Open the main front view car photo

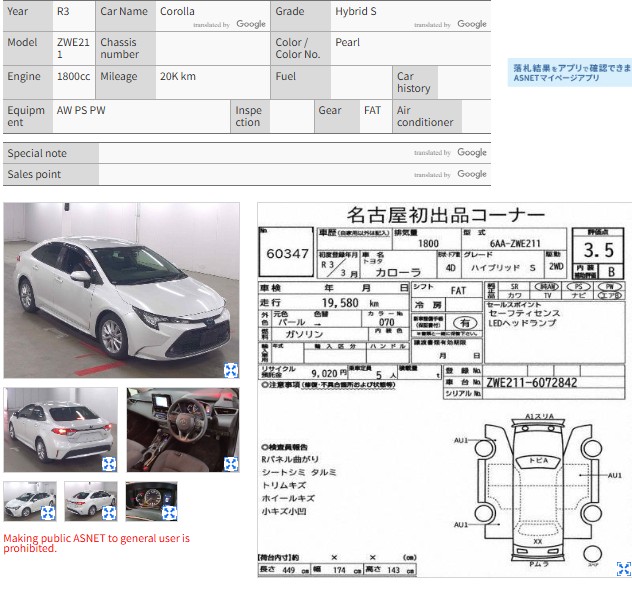coord(121,290)
